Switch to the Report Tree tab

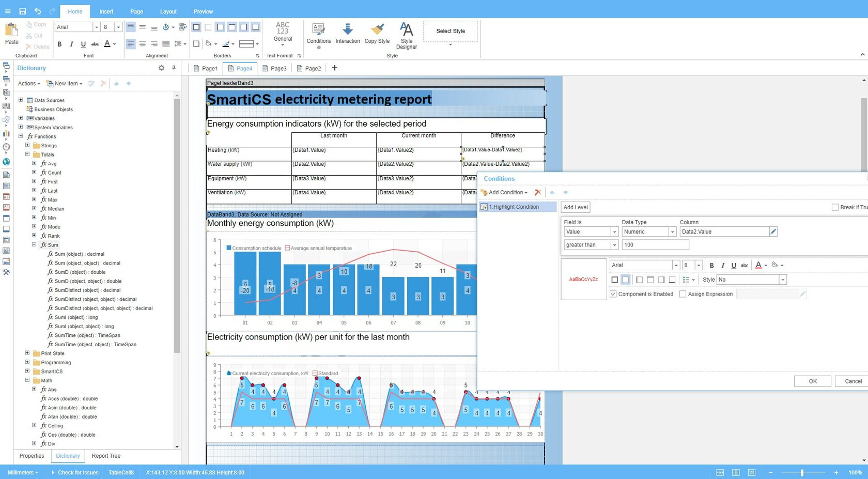coord(106,456)
